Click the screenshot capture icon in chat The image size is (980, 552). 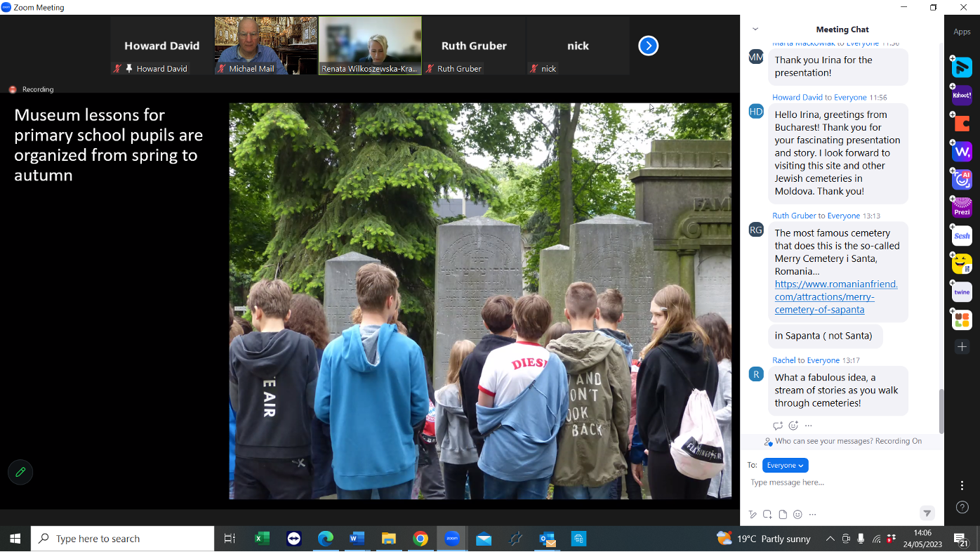tap(767, 514)
